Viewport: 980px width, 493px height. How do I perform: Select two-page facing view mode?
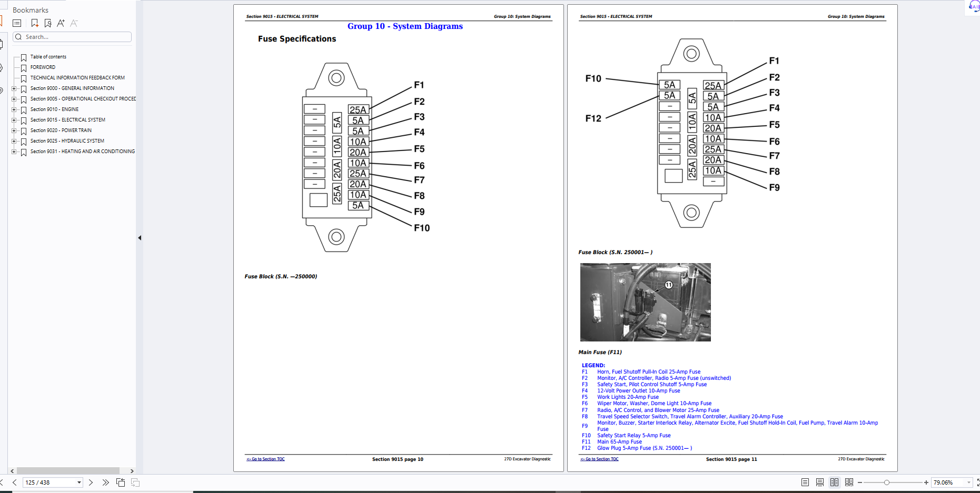(x=835, y=482)
